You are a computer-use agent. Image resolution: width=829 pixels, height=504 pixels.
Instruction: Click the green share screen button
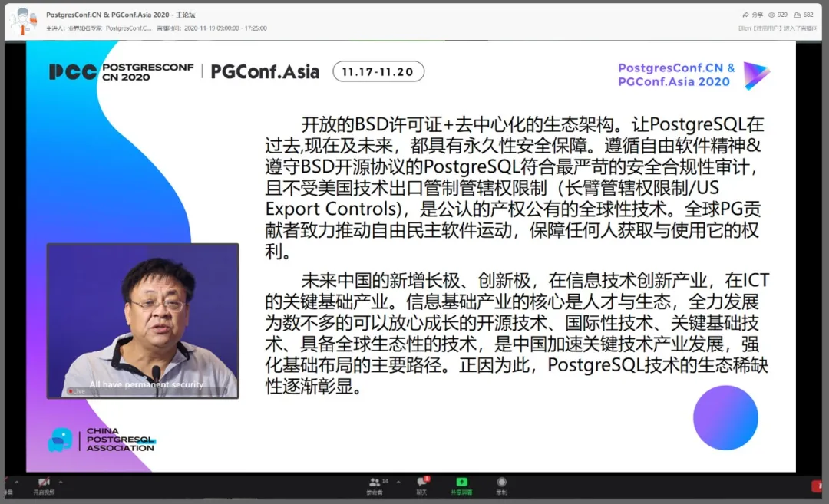[x=461, y=482]
